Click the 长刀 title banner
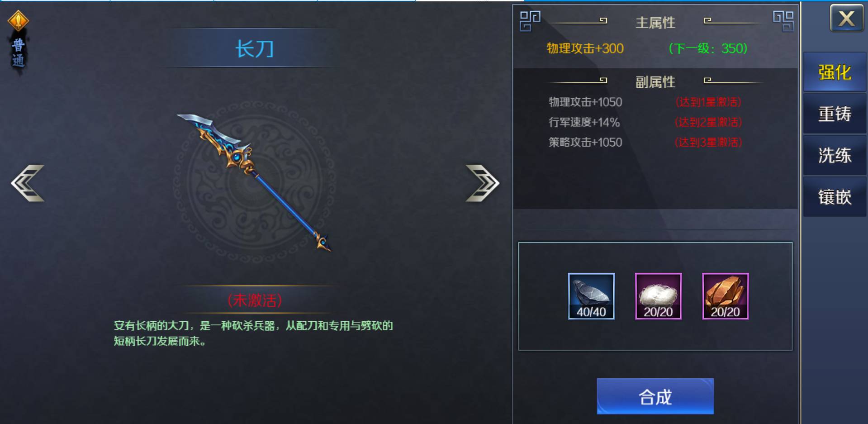 pos(254,48)
